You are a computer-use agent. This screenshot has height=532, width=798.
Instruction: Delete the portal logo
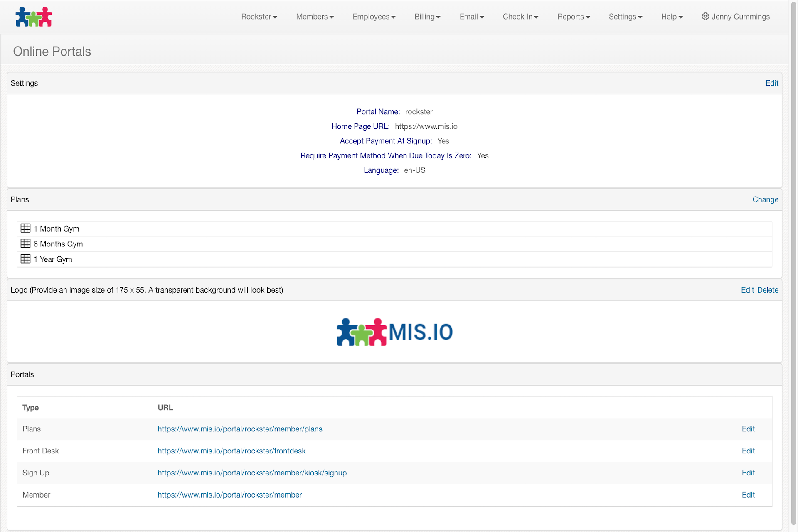[768, 290]
